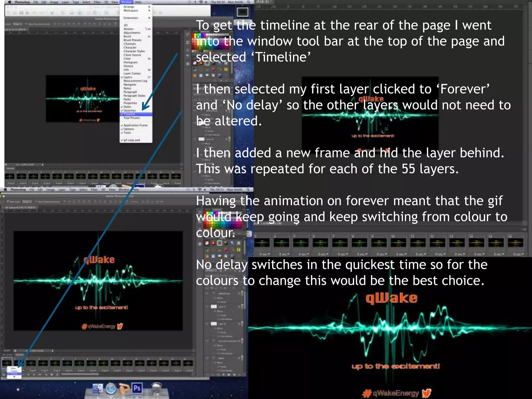Launch Safari from the Dock
The image size is (532, 399).
(x=111, y=389)
